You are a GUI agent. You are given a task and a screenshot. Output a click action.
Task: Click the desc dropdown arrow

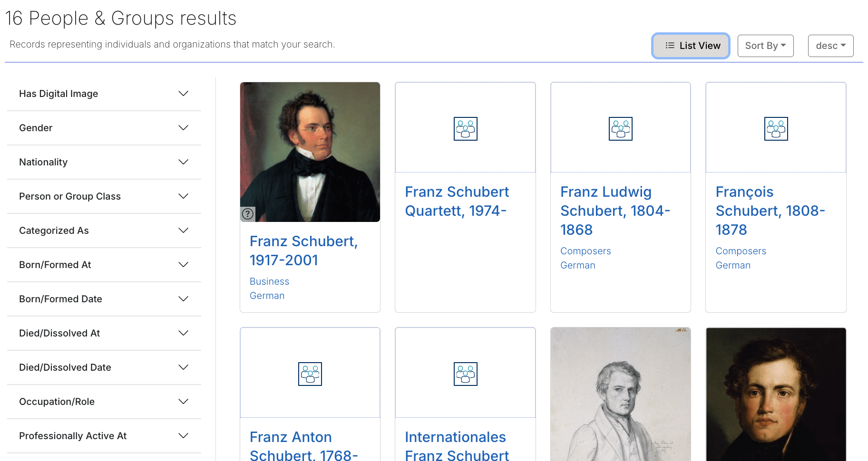click(842, 46)
